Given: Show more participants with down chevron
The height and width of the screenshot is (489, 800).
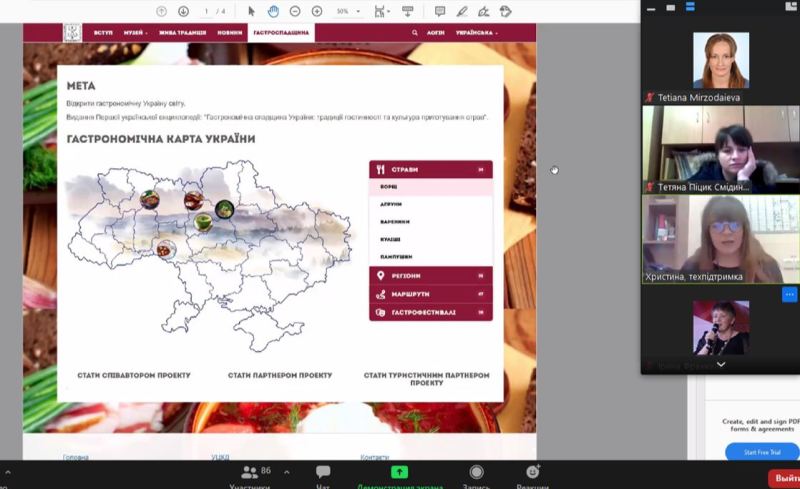Looking at the screenshot, I should (721, 364).
